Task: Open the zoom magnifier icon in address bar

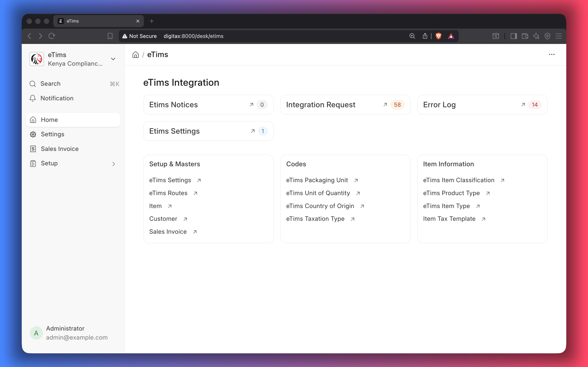Action: pyautogui.click(x=412, y=36)
